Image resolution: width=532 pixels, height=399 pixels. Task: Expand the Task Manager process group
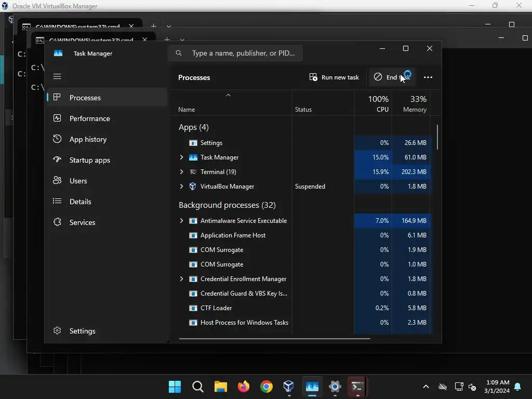(x=181, y=157)
